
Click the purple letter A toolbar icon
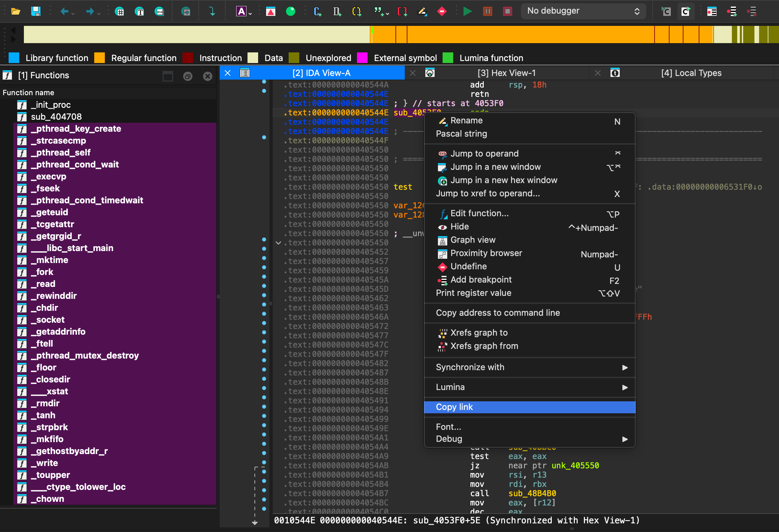(x=241, y=11)
